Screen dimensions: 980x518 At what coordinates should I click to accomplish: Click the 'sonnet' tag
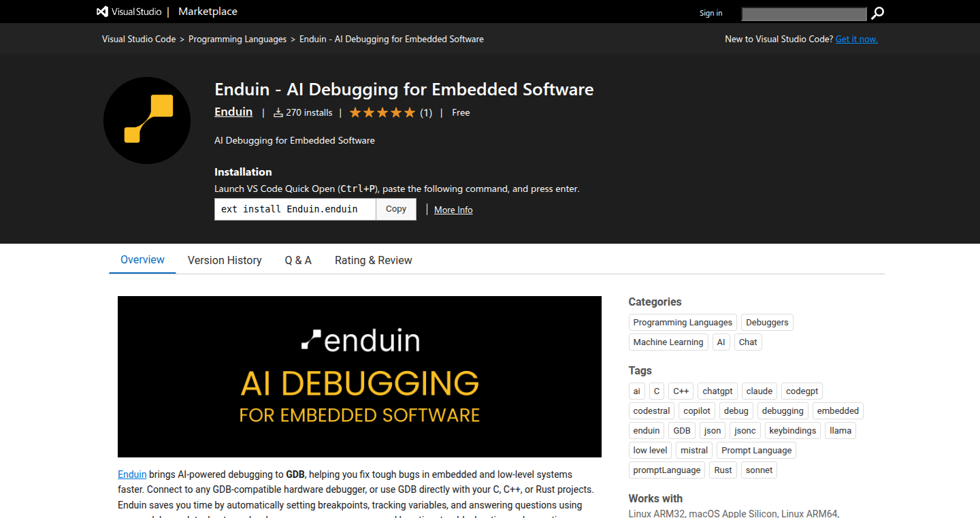[759, 470]
